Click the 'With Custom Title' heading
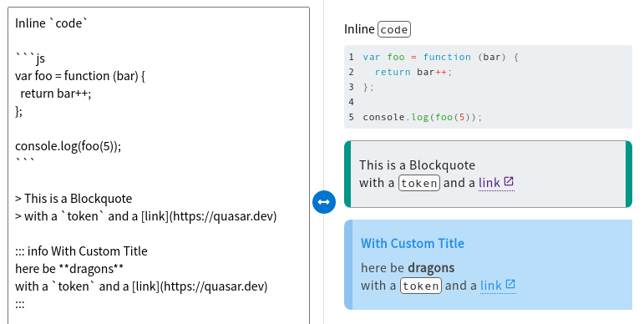644x324 pixels. click(x=413, y=244)
